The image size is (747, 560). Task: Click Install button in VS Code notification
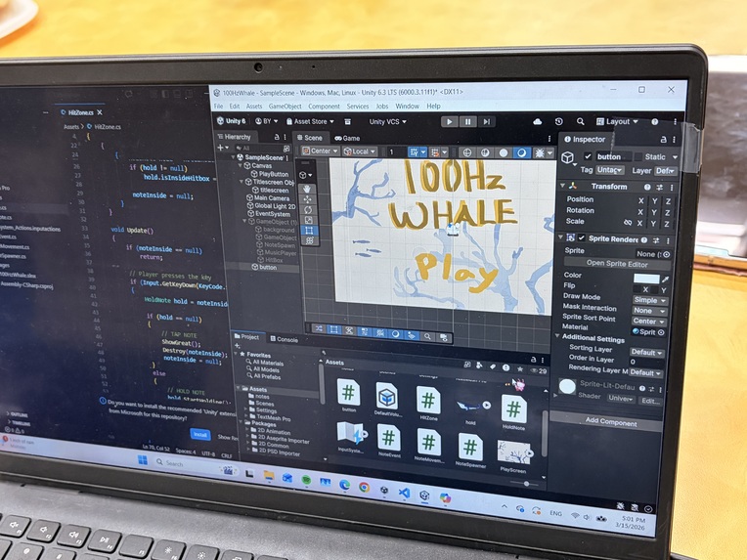[200, 434]
